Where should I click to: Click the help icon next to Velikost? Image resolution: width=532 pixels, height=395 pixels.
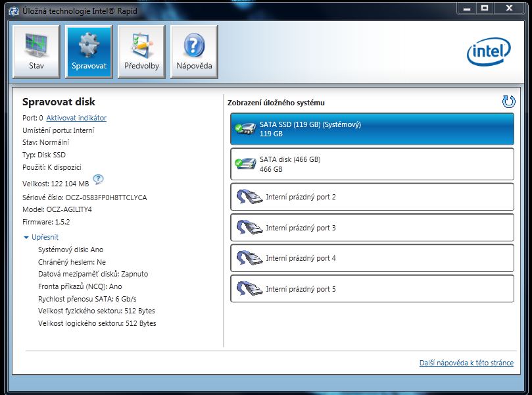pyautogui.click(x=98, y=179)
